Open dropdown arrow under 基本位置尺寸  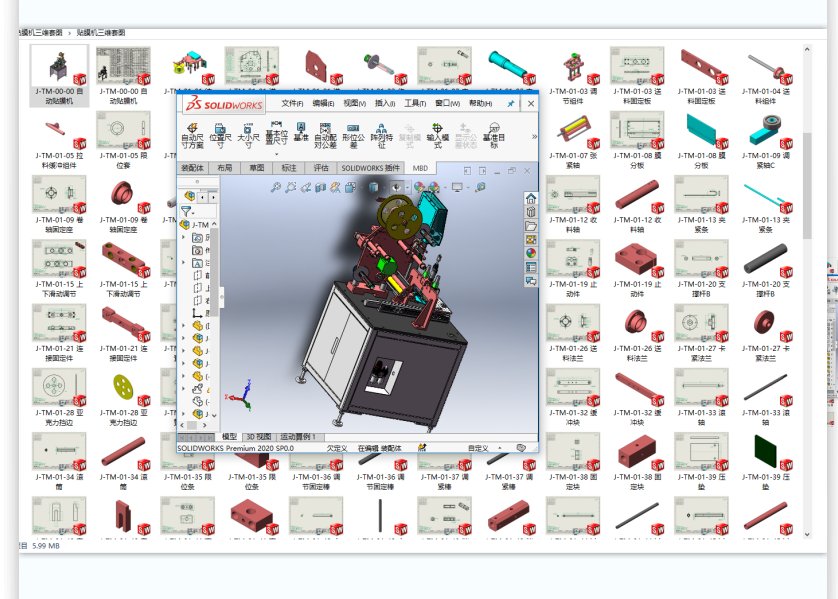[276, 154]
